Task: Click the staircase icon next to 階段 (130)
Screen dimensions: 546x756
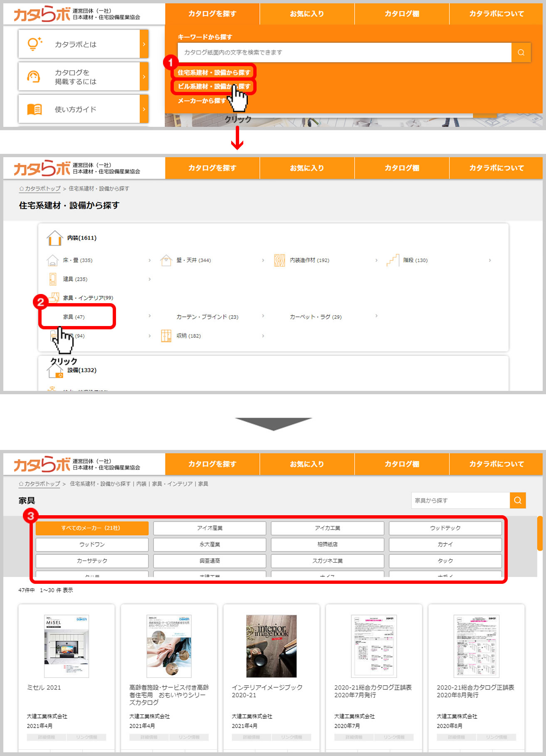Action: point(392,260)
